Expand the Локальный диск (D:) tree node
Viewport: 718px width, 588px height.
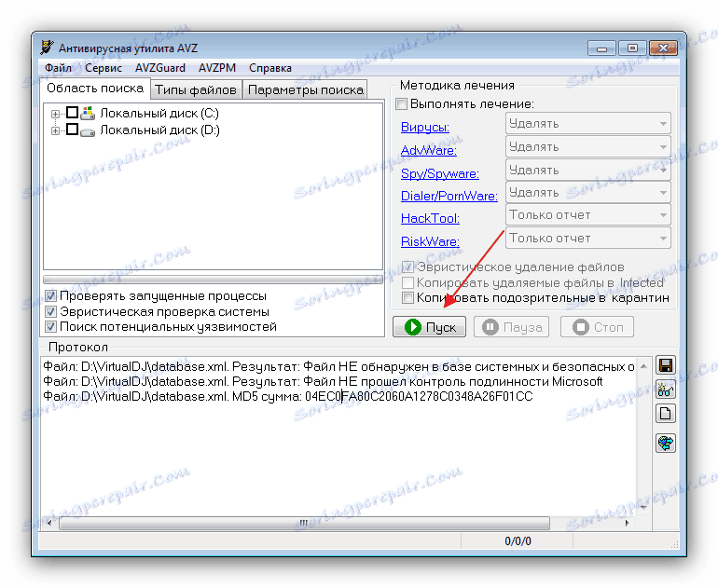(x=55, y=130)
